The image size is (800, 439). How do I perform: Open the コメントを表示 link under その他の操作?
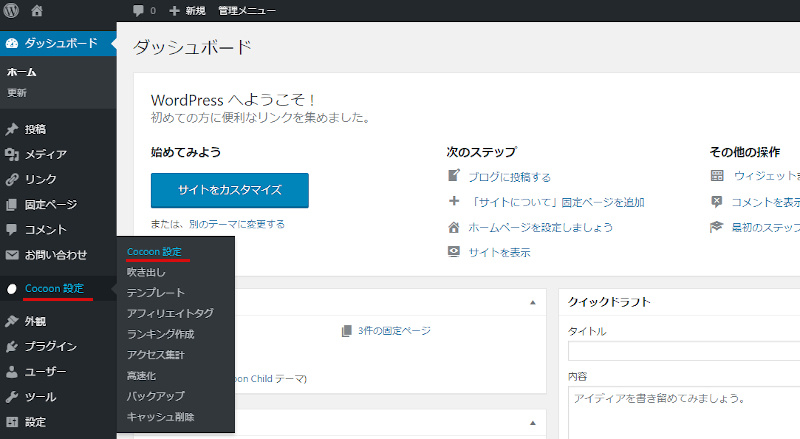coord(766,202)
